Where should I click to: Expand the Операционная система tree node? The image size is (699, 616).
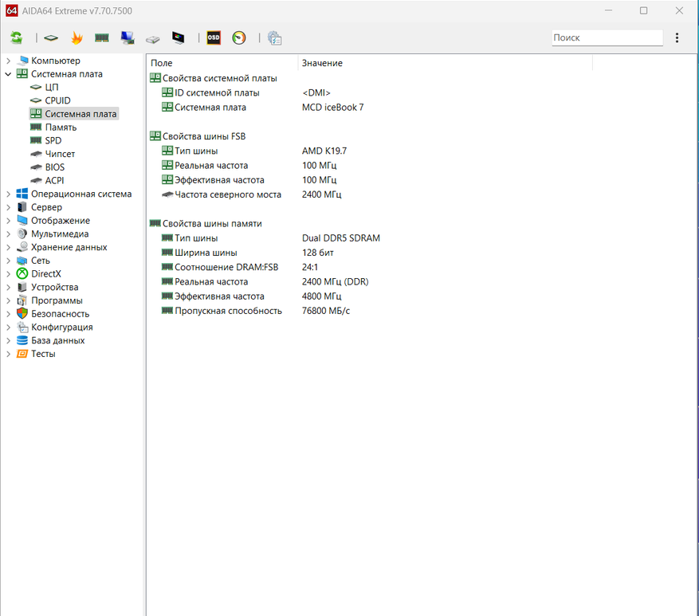(8, 194)
